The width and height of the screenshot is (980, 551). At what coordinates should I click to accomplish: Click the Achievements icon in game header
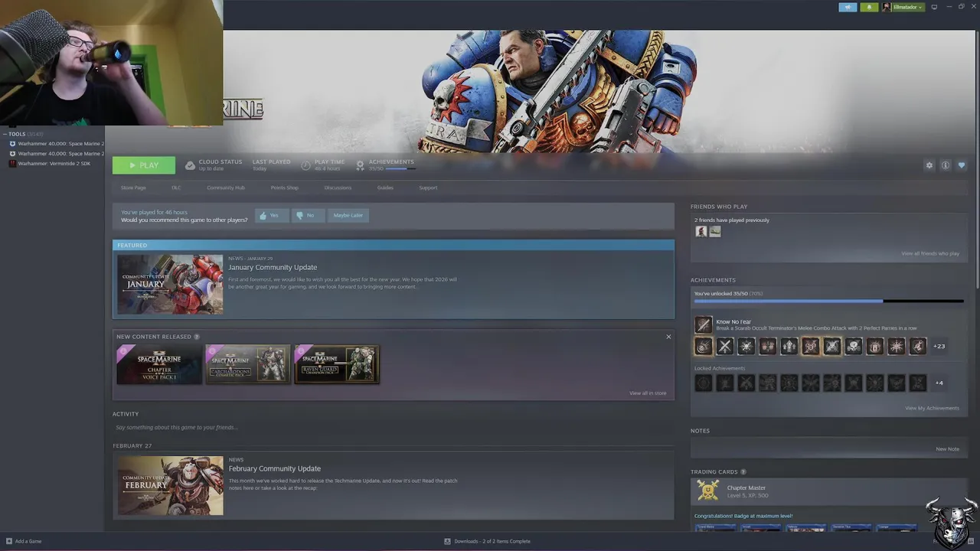coord(361,165)
